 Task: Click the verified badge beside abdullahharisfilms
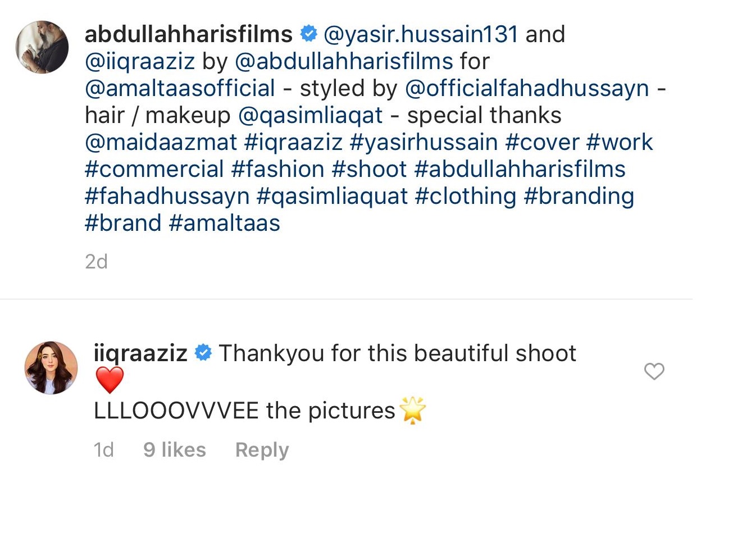pos(308,34)
